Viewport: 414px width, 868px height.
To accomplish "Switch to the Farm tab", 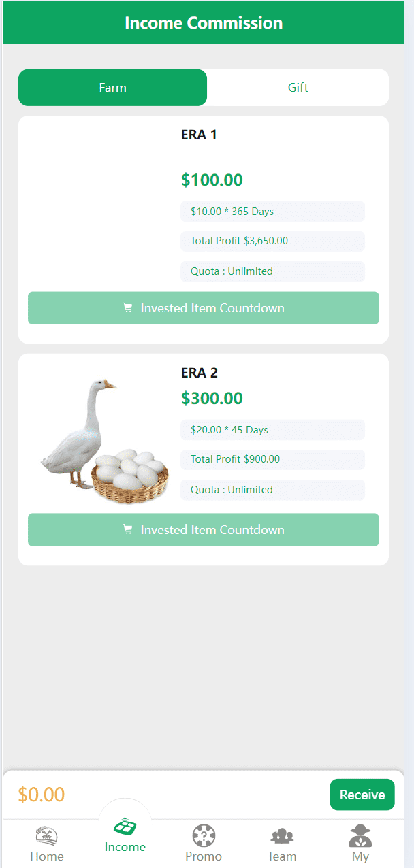I will click(x=112, y=88).
